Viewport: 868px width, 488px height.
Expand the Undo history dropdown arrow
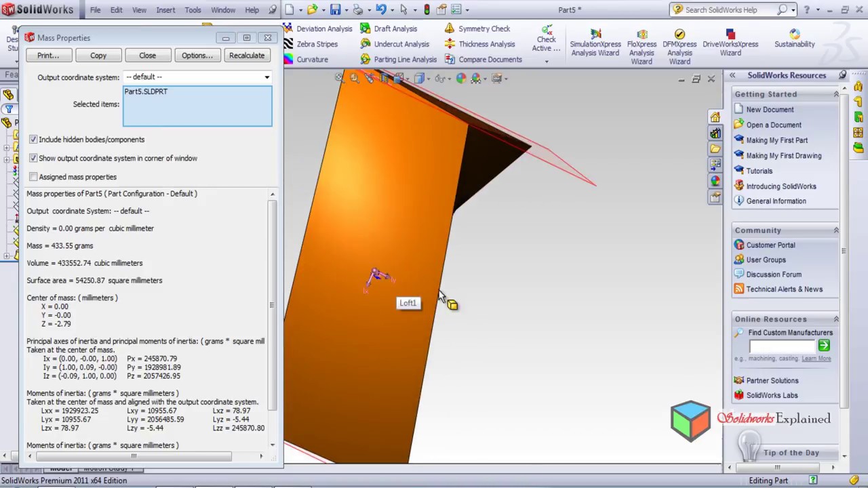tap(392, 9)
